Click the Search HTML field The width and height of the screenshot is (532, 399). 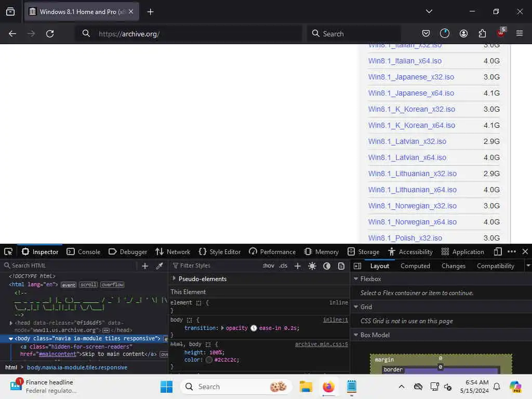click(70, 265)
